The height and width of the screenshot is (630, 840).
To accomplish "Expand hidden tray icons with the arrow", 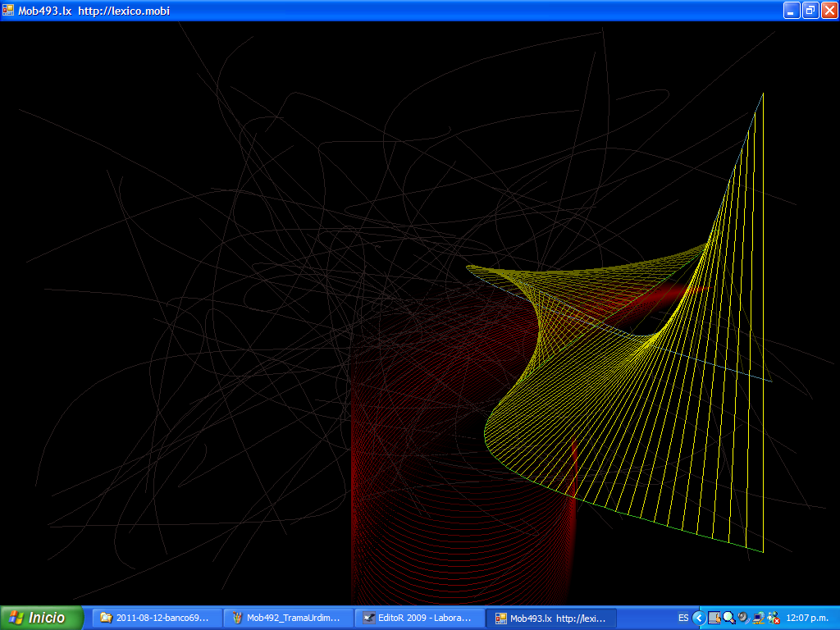I will tap(699, 618).
